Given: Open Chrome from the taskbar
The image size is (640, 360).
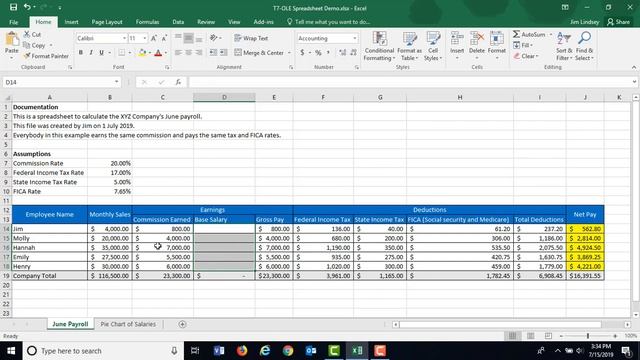Looking at the screenshot, I should pyautogui.click(x=288, y=351).
